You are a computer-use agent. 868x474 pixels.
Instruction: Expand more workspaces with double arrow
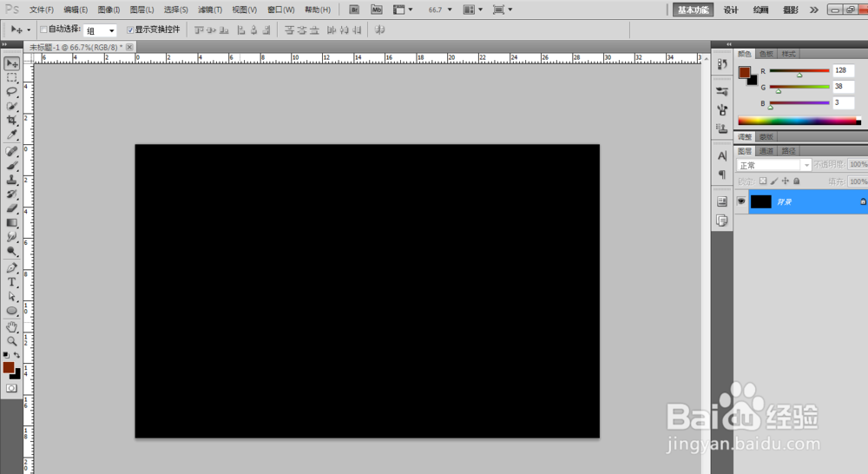pyautogui.click(x=814, y=10)
